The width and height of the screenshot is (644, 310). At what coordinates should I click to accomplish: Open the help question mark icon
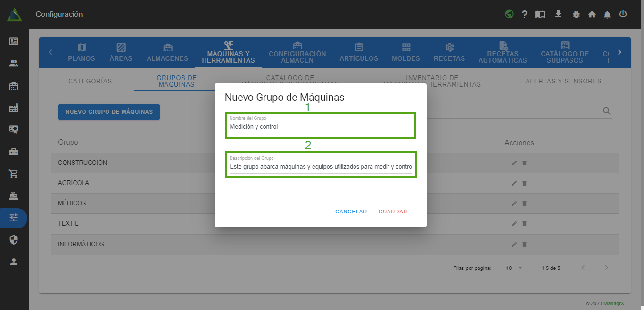click(524, 14)
